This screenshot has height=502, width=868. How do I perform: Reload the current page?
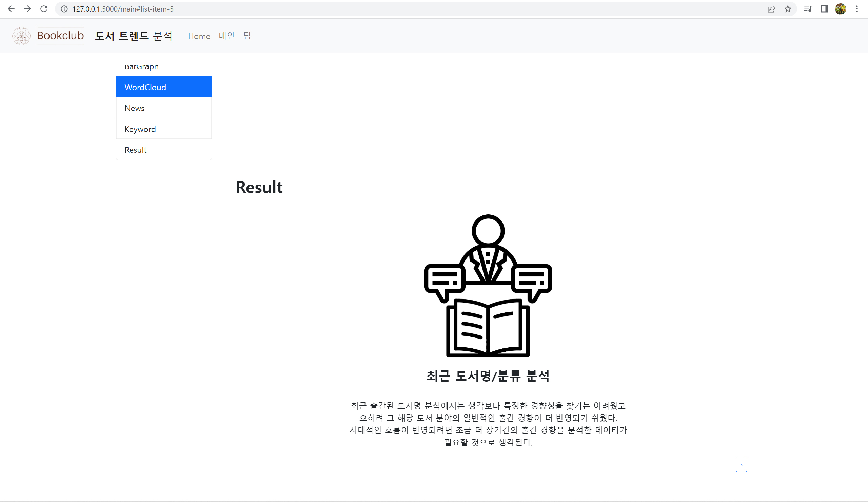coord(44,9)
